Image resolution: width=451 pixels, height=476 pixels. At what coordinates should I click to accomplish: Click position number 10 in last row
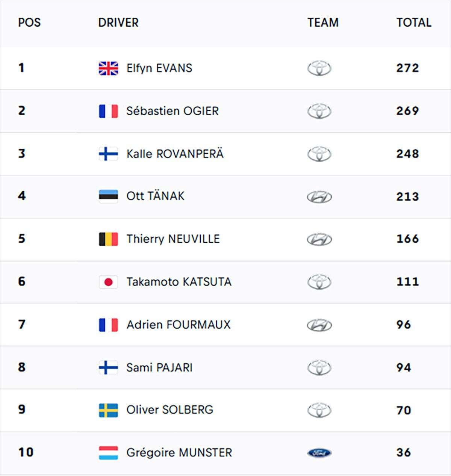[26, 452]
